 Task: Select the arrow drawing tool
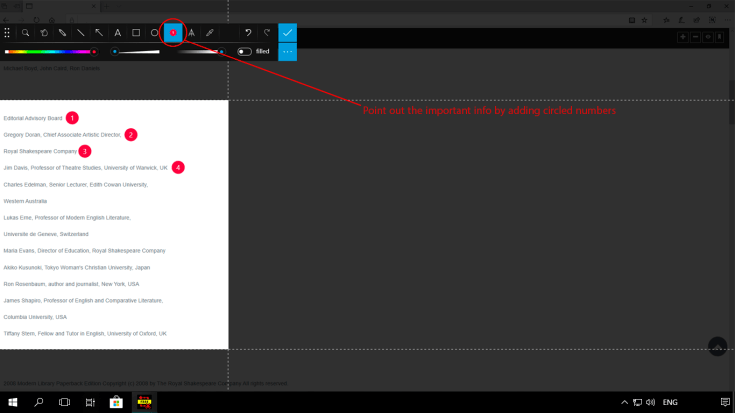[x=99, y=33]
